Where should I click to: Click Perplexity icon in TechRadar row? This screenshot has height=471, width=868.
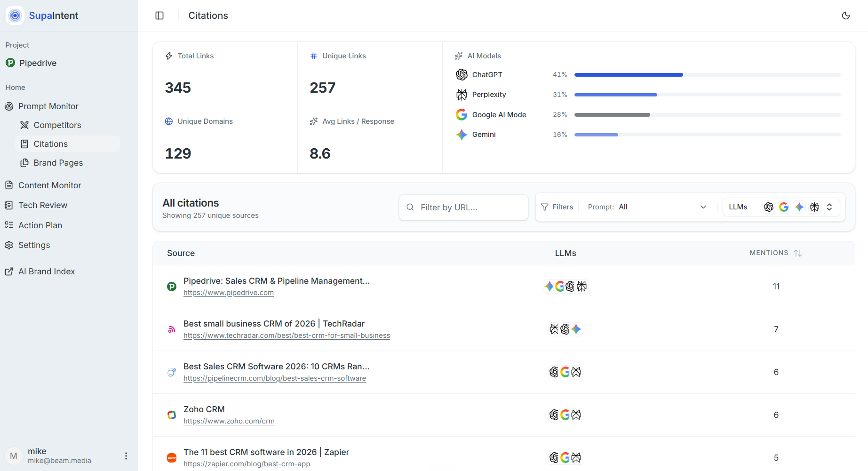coord(554,329)
